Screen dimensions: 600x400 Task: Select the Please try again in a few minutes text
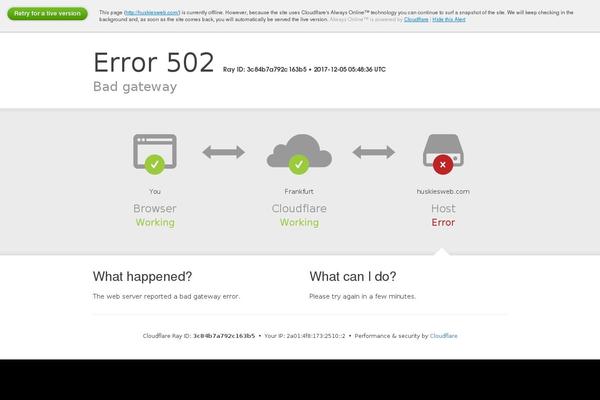pyautogui.click(x=362, y=296)
